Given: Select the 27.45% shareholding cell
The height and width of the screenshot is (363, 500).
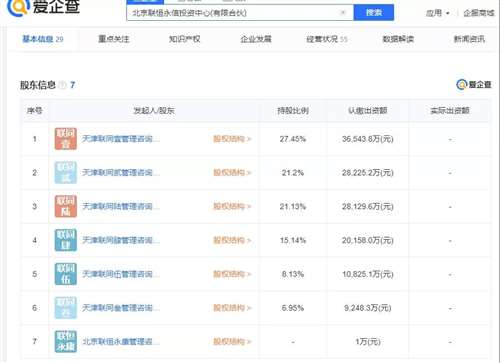Looking at the screenshot, I should (x=293, y=139).
